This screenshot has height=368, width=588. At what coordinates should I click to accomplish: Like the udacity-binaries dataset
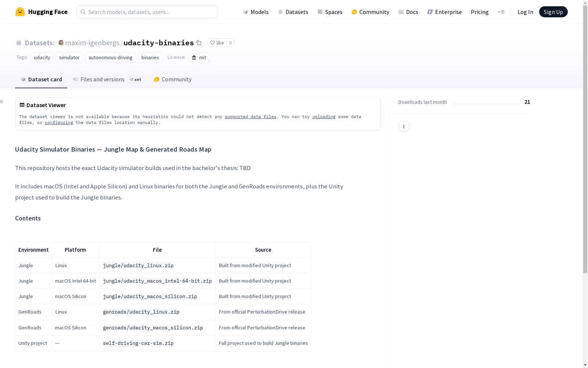pos(217,43)
